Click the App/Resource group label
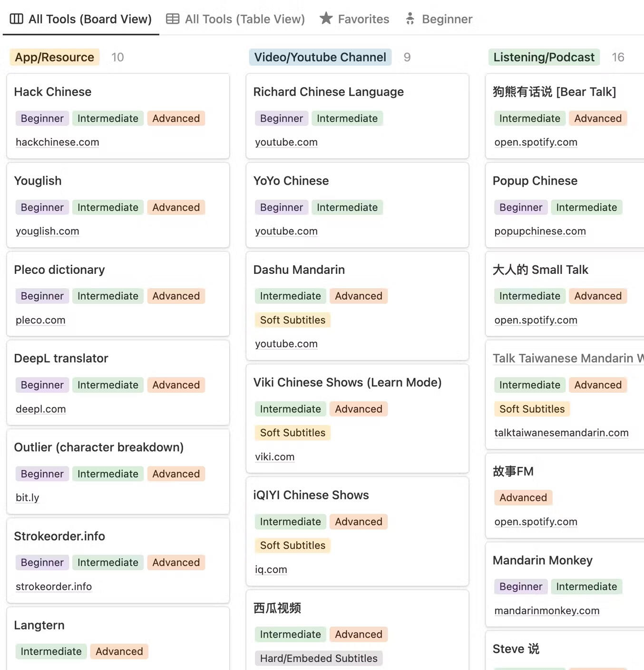 [55, 57]
